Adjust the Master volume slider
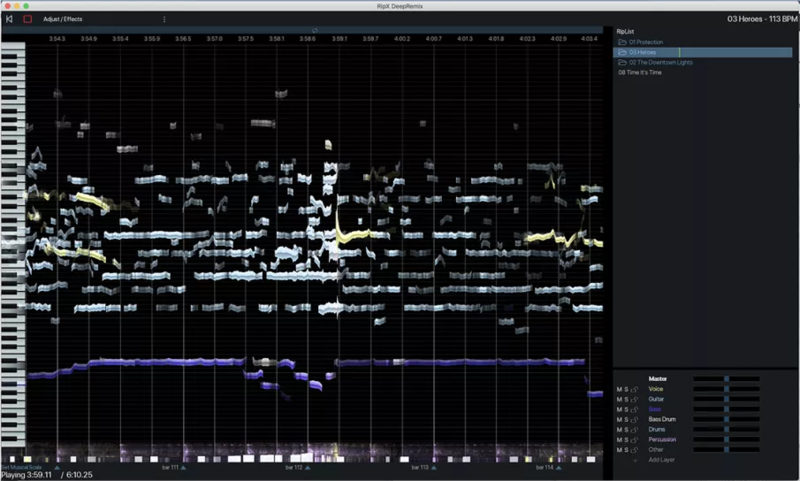 coord(726,379)
